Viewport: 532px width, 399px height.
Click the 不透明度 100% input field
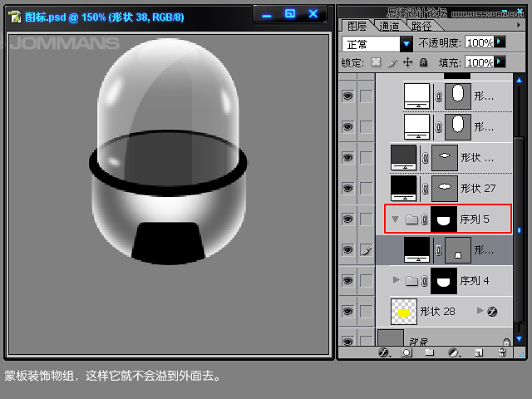(480, 42)
